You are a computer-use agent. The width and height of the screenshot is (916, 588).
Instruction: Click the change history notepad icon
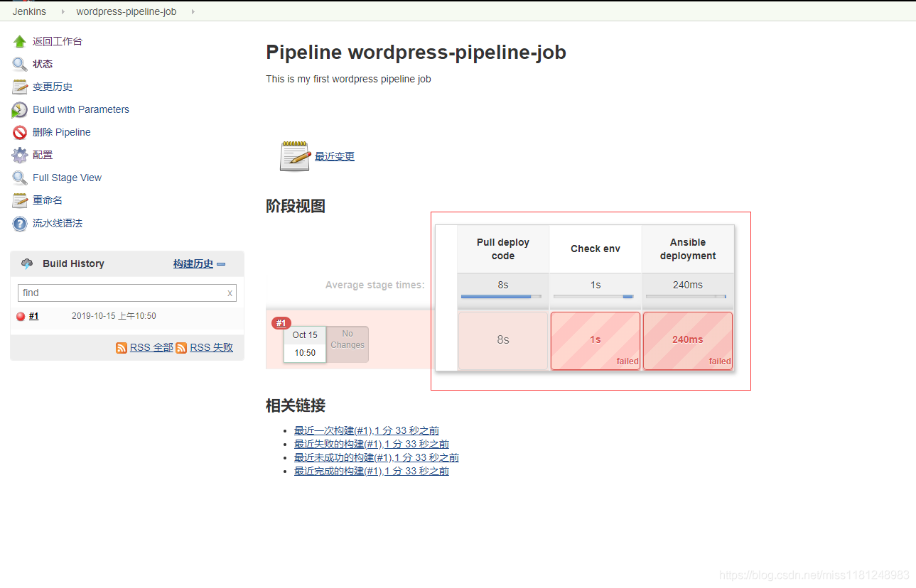click(20, 87)
